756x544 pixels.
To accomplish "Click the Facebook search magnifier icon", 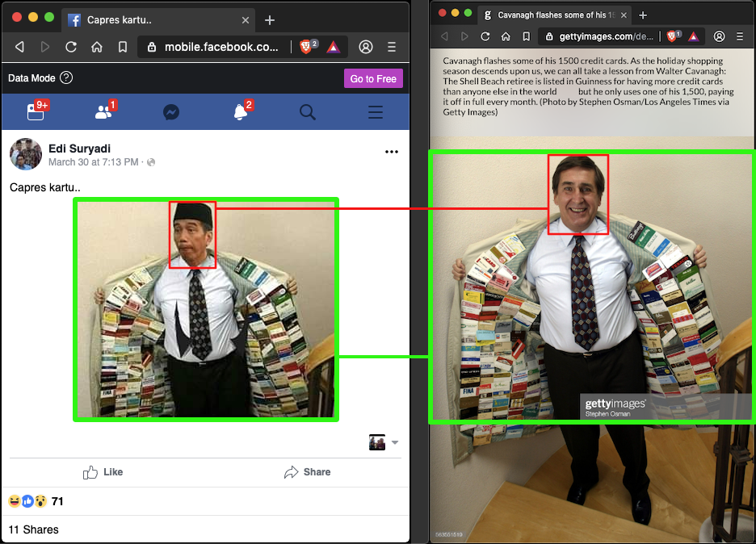I will click(x=308, y=113).
